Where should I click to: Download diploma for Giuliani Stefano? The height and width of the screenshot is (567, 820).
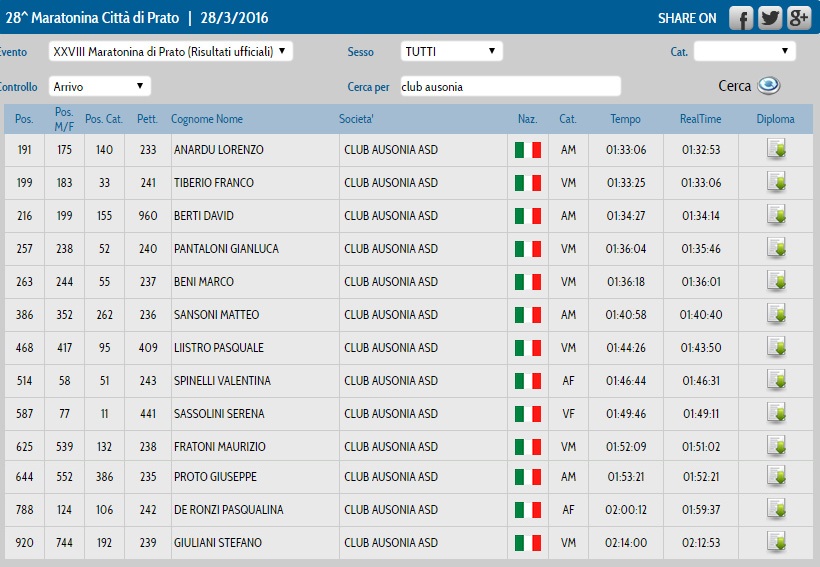[776, 541]
